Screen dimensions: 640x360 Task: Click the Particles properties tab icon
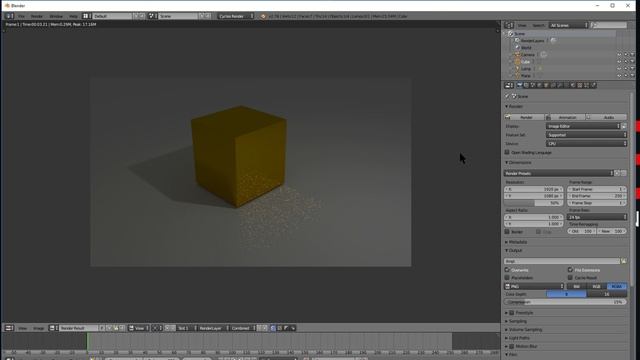[587, 85]
